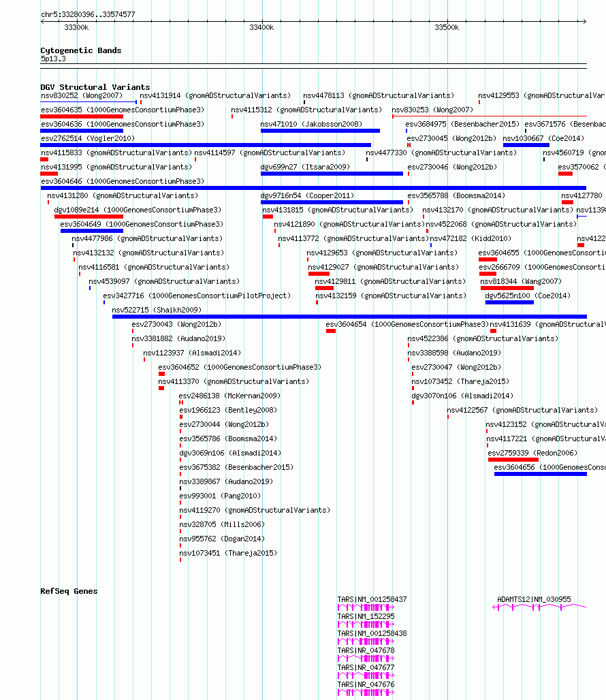Select the dgv5625n100 (Coe2014) label
This screenshot has width=606, height=700.
tap(528, 296)
